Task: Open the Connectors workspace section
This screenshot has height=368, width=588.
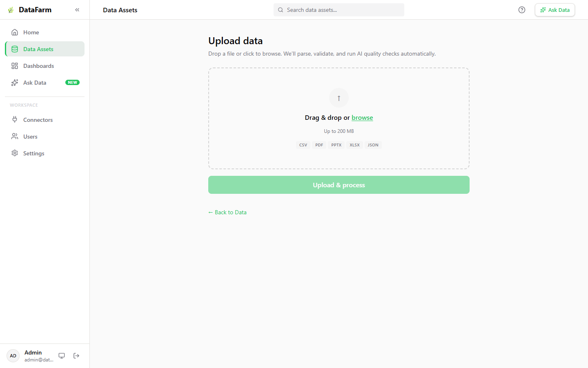Action: point(39,119)
